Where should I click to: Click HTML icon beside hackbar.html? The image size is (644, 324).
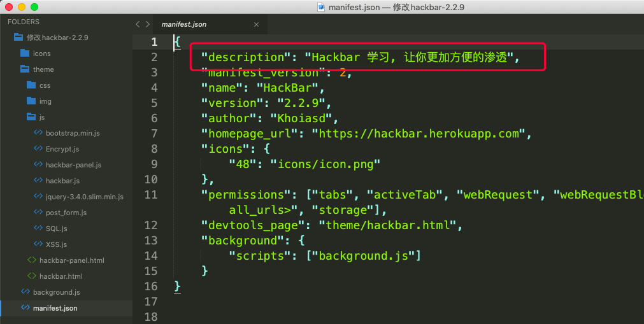click(32, 276)
